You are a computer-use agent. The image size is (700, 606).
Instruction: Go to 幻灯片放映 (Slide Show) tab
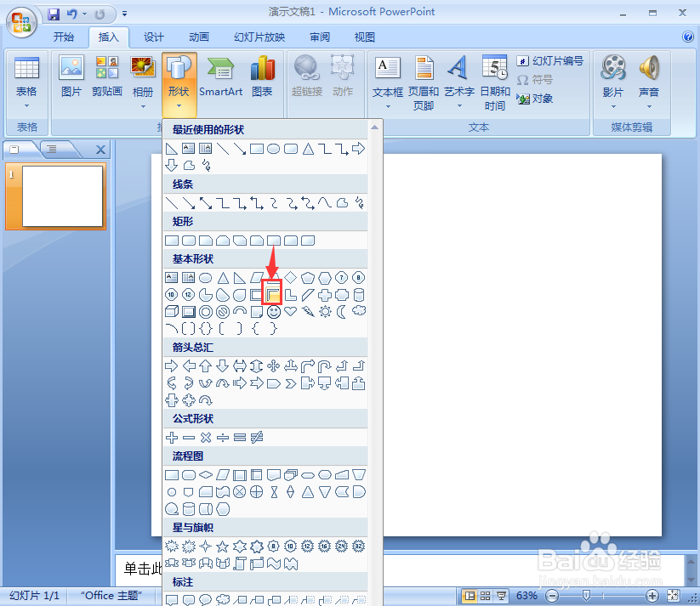[259, 37]
